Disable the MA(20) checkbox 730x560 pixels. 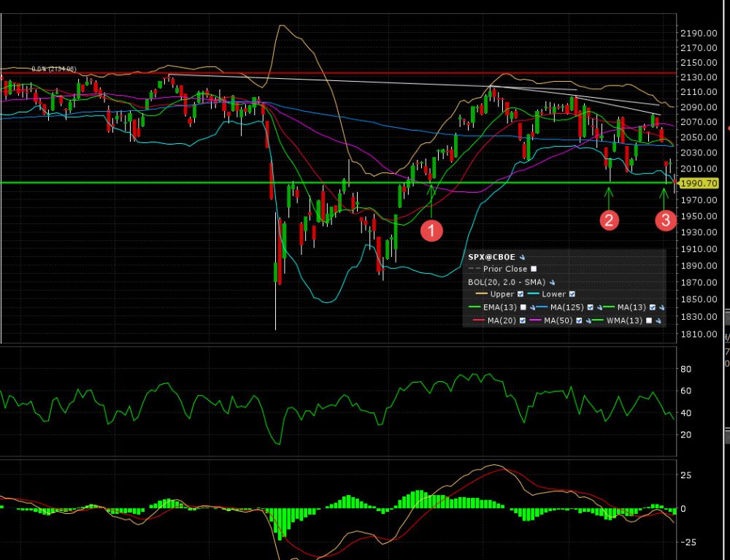522,321
